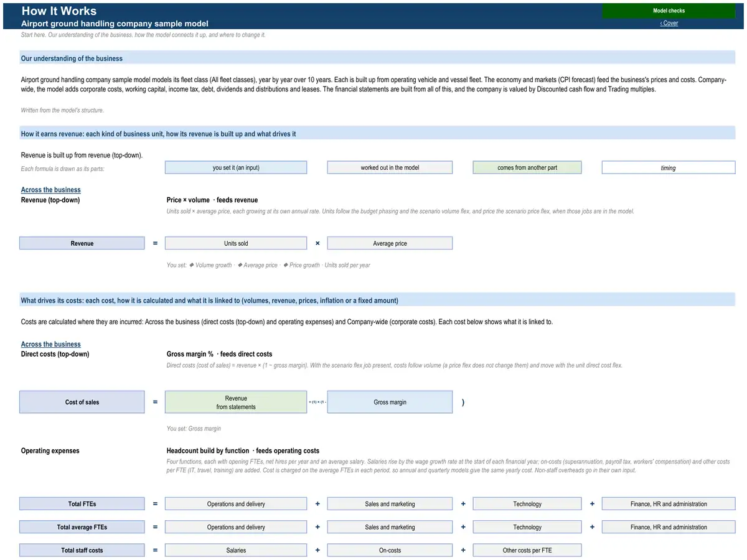Click the Total FTEs box
747x560 pixels.
coord(82,504)
